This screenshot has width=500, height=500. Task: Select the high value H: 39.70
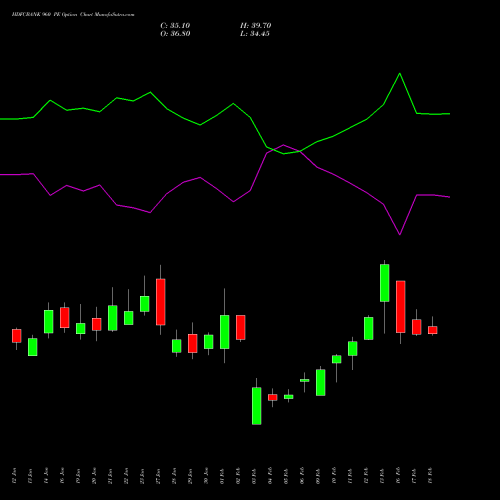coord(256,26)
